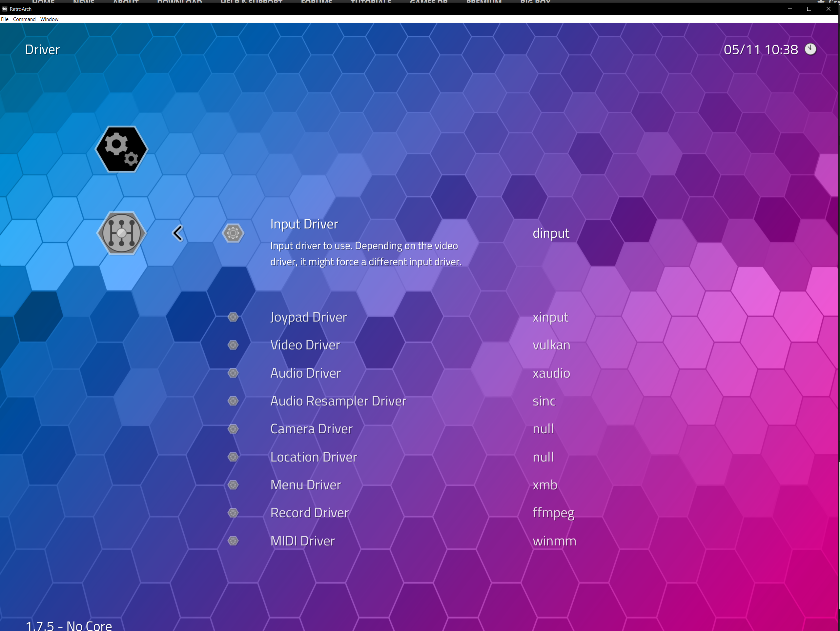Viewport: 840px width, 631px height.
Task: Select the Joypad Driver entry
Action: tap(308, 317)
